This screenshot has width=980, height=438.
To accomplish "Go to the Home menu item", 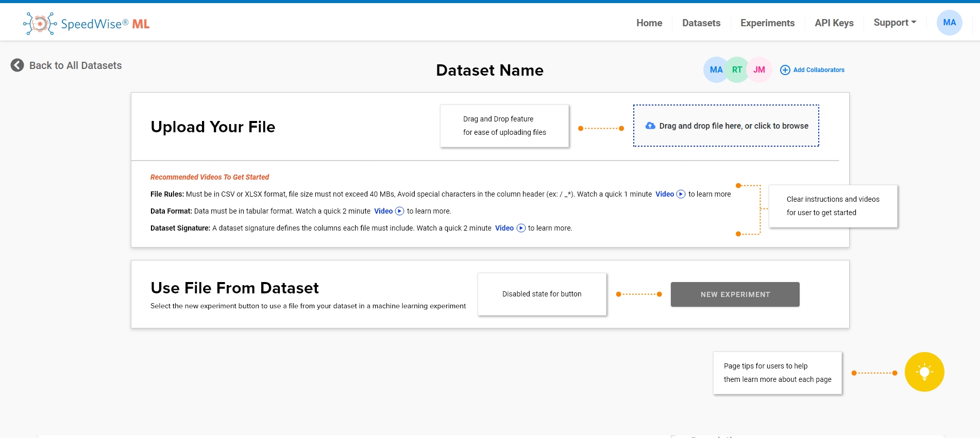I will click(649, 23).
